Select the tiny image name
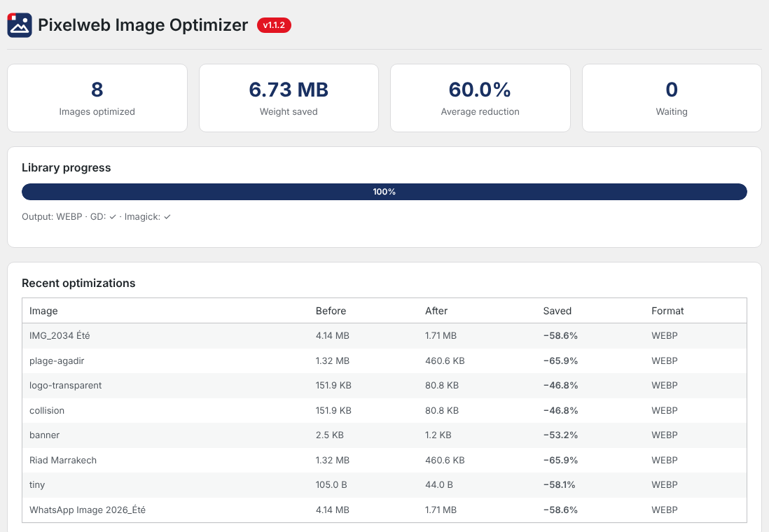This screenshot has width=769, height=532. pos(37,485)
